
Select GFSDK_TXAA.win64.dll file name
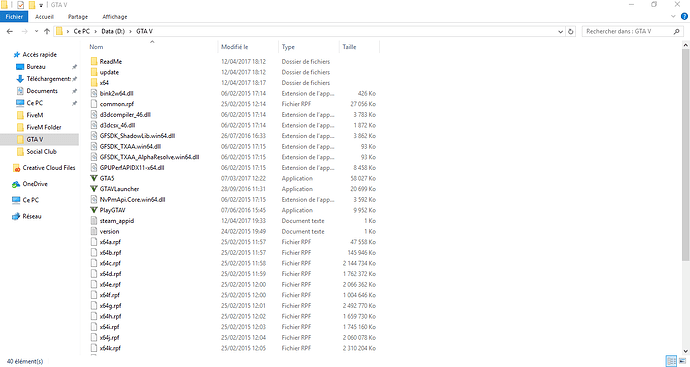pyautogui.click(x=130, y=146)
